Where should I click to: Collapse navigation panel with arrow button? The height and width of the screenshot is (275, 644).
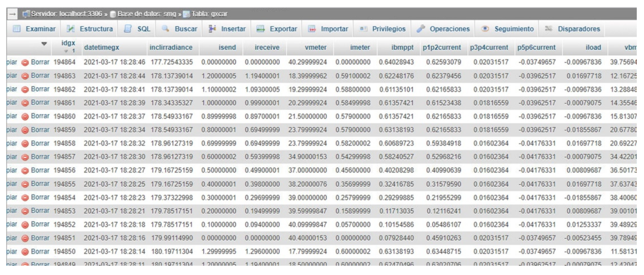[13, 14]
